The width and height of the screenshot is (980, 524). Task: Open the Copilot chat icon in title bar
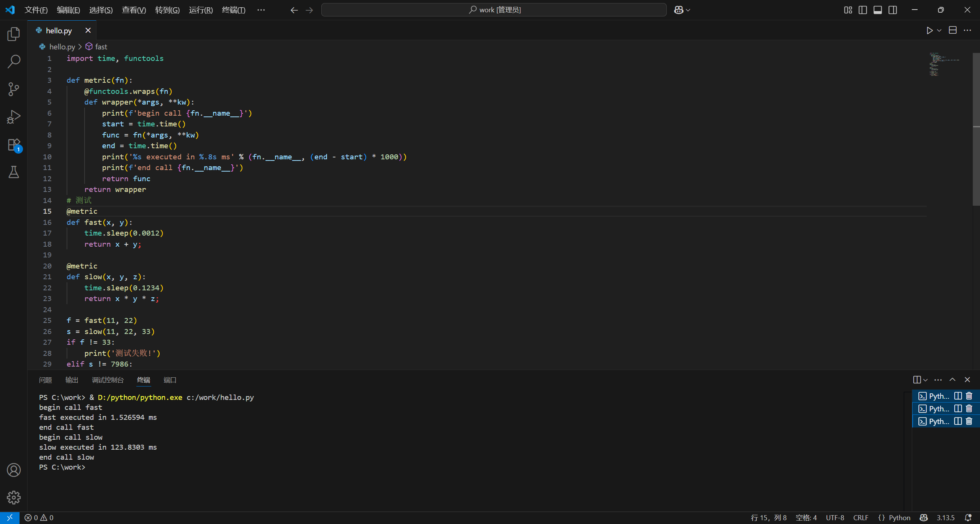679,10
